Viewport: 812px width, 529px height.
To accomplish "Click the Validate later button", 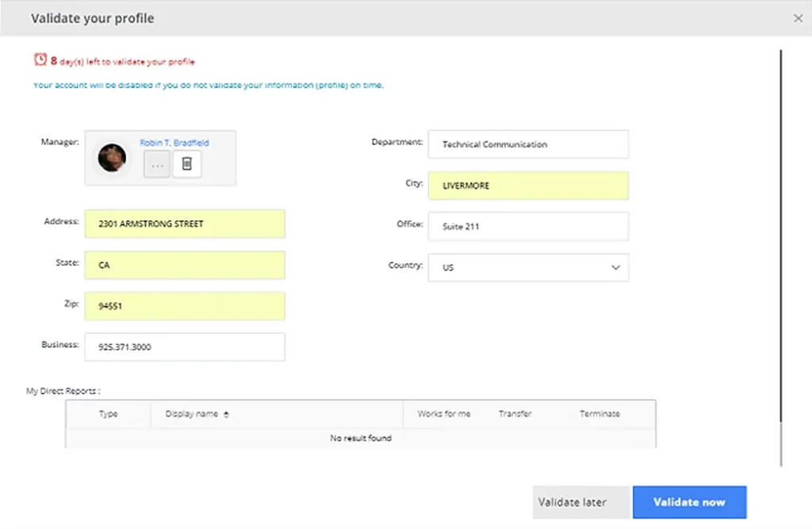I will click(x=581, y=502).
